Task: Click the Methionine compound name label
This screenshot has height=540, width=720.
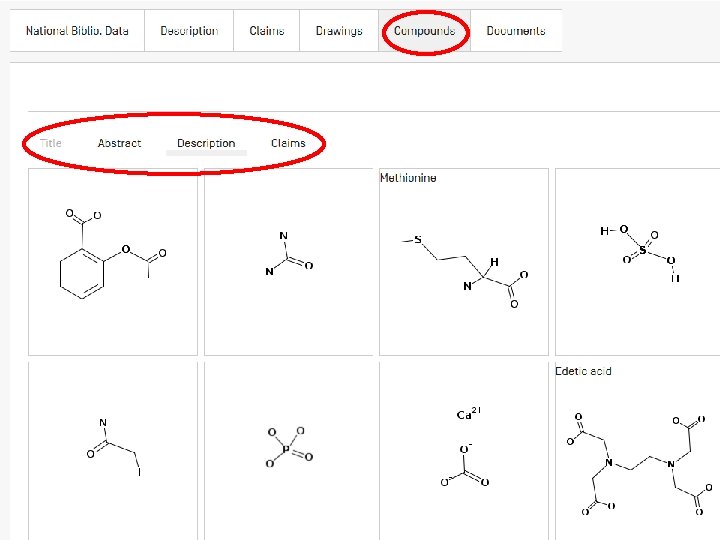Action: [x=408, y=178]
